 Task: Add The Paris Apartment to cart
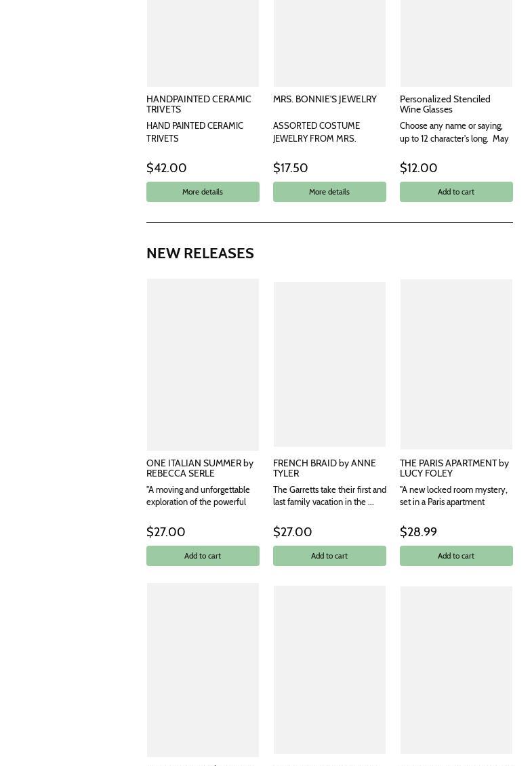pyautogui.click(x=456, y=556)
